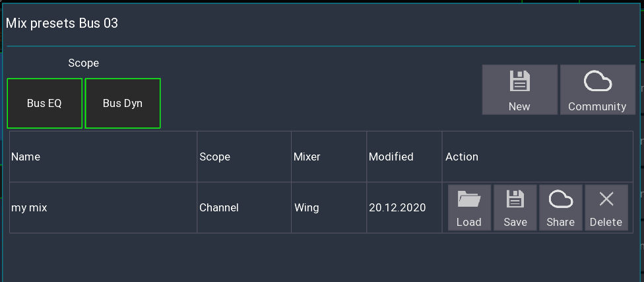
Task: Load the 'my mix' preset
Action: (469, 207)
